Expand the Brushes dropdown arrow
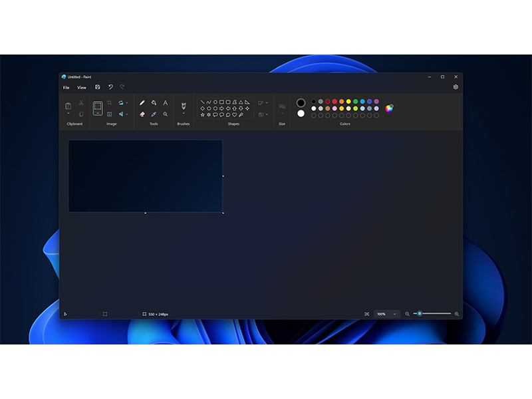Image resolution: width=532 pixels, height=399 pixels. pyautogui.click(x=184, y=114)
